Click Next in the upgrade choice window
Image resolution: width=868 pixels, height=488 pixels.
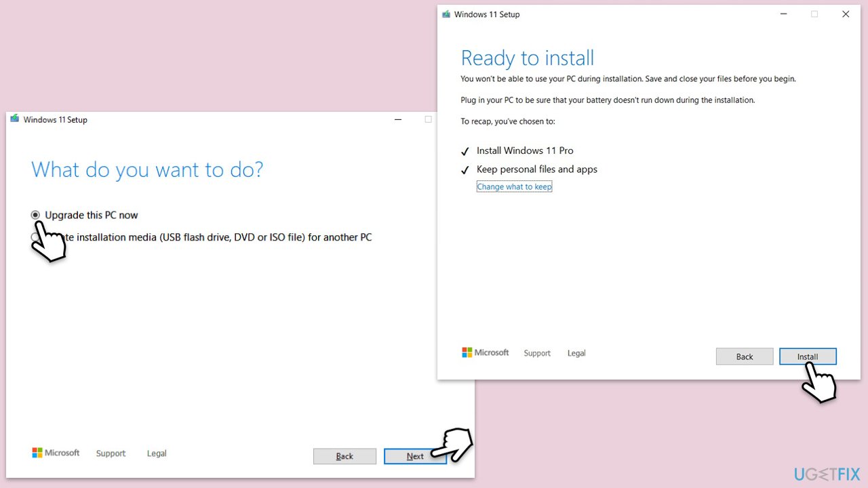(x=415, y=456)
